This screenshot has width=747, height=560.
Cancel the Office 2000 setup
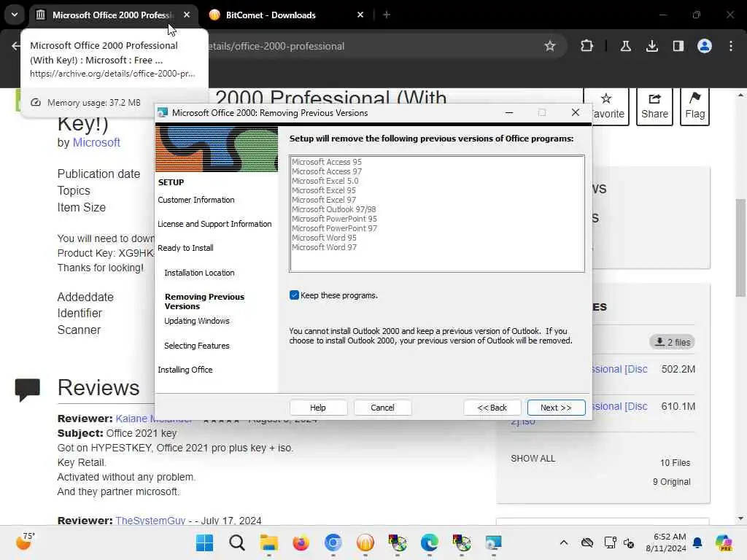(x=382, y=408)
